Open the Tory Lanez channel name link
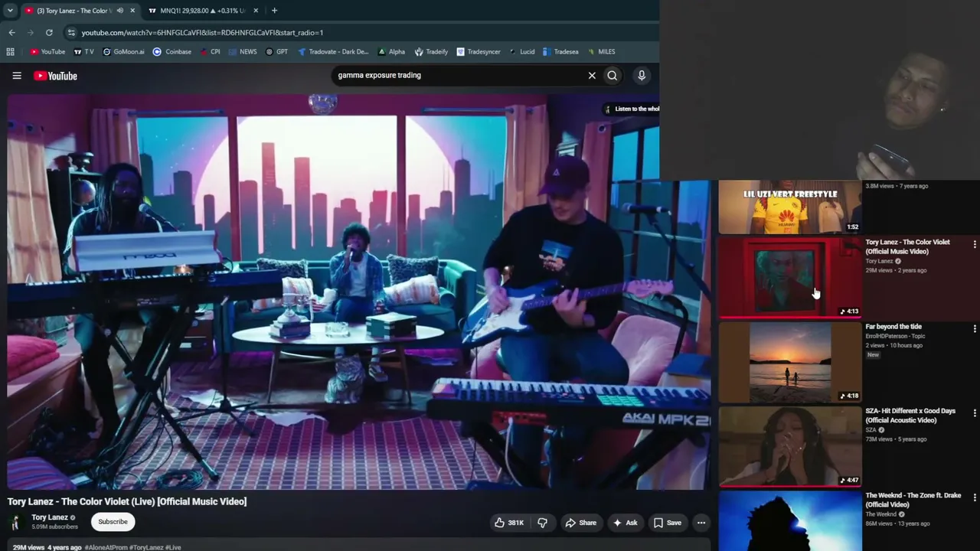Viewport: 980px width, 551px height. tap(50, 517)
